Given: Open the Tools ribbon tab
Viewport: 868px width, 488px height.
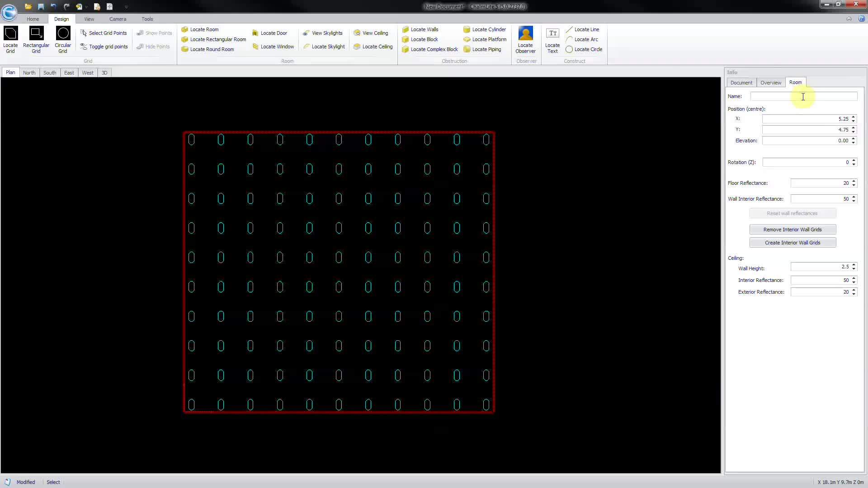Looking at the screenshot, I should (x=147, y=19).
